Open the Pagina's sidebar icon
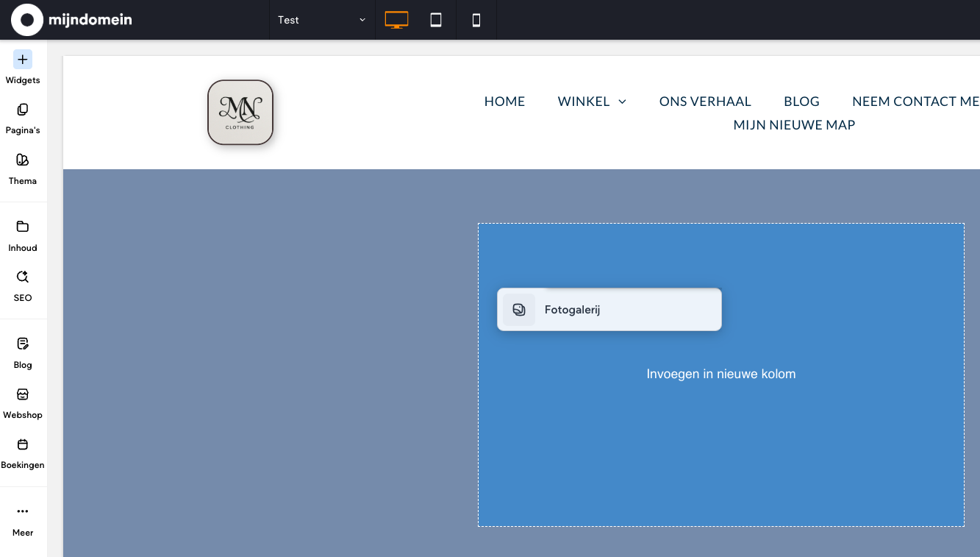The image size is (980, 557). pos(23,110)
